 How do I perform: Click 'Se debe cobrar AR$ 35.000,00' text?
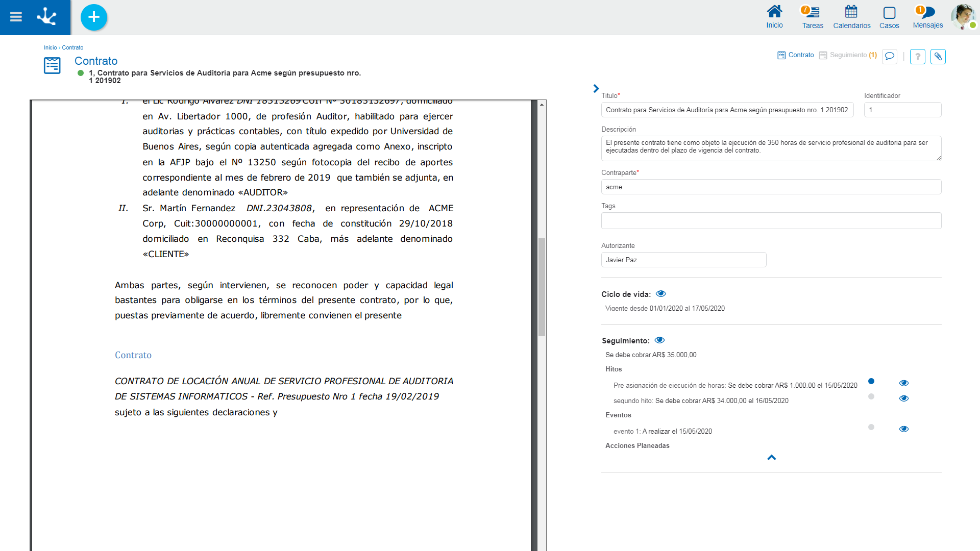pos(651,355)
